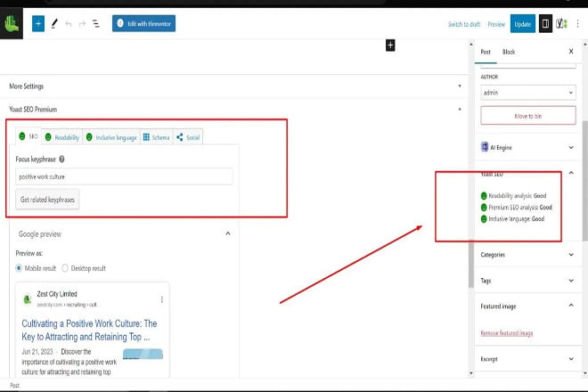588x392 pixels.
Task: Click the Preview link
Action: 496,24
